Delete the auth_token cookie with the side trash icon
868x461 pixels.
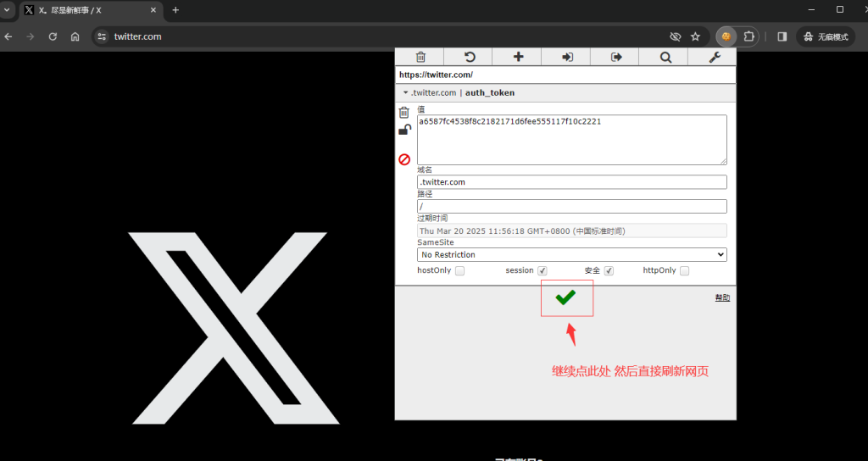[x=404, y=113]
